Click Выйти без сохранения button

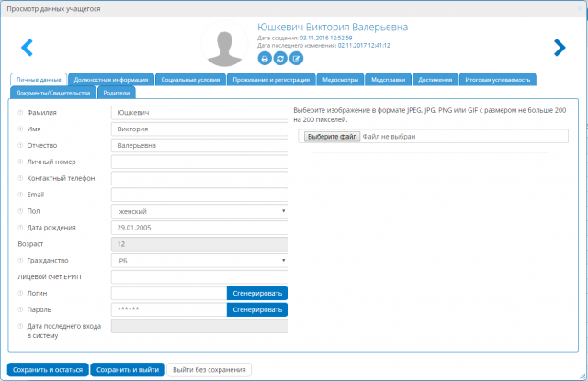click(209, 370)
